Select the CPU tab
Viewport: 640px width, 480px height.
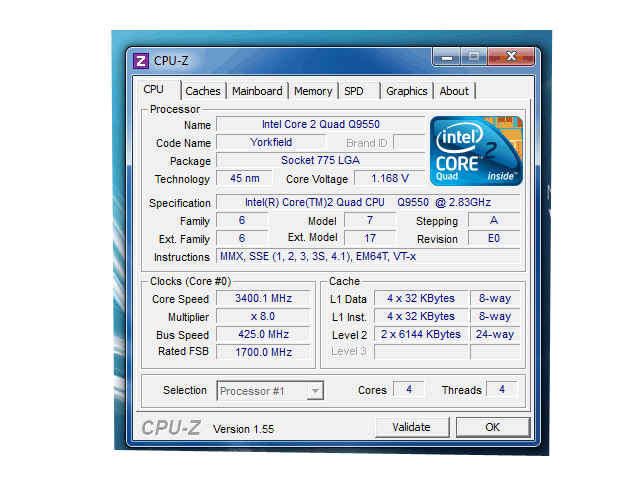[x=158, y=89]
